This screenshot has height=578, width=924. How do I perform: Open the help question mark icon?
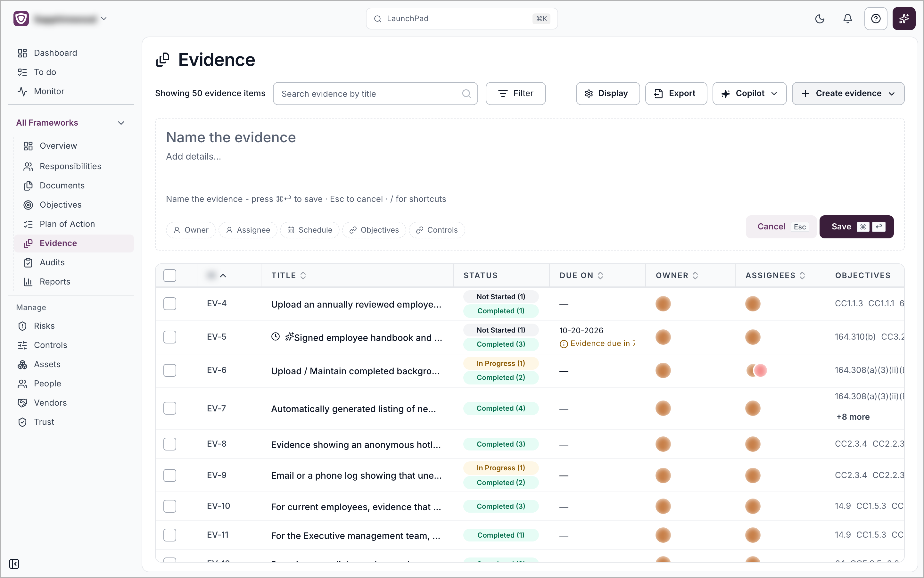[x=875, y=19]
